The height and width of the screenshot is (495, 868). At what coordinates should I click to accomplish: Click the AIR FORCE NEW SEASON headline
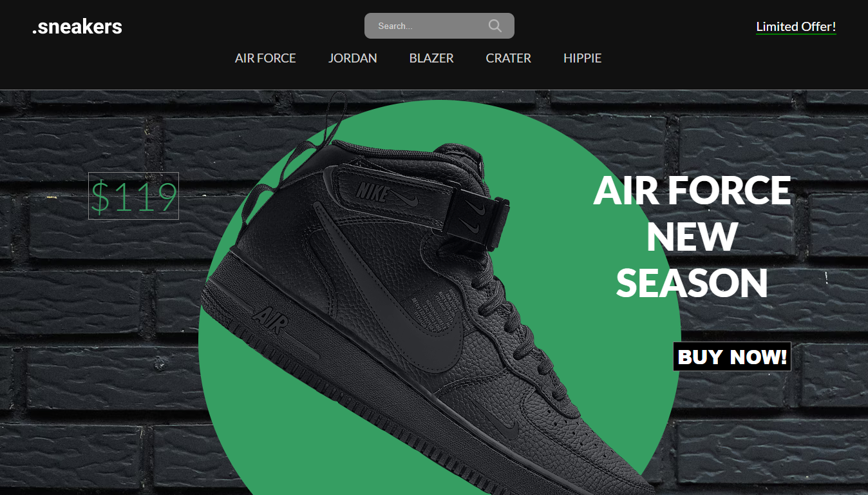click(x=692, y=237)
